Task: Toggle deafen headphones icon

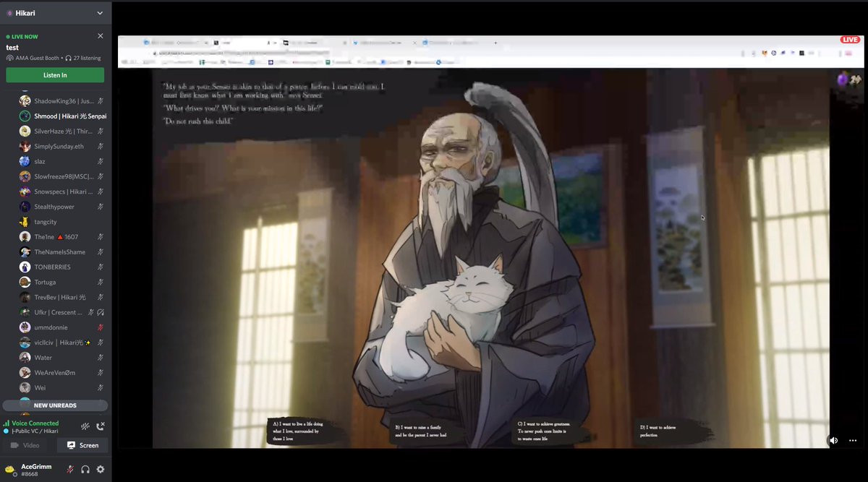Action: pos(85,469)
